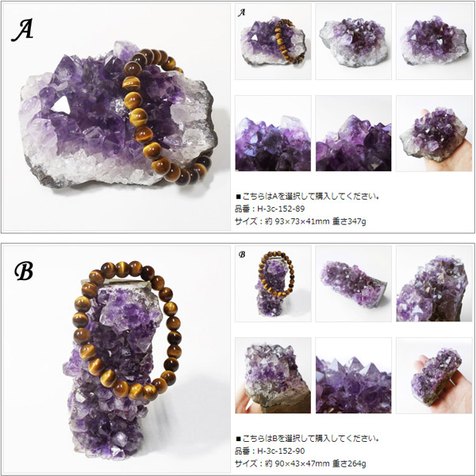Click the size 90×43×47mm text line
The width and height of the screenshot is (476, 476).
point(301,463)
